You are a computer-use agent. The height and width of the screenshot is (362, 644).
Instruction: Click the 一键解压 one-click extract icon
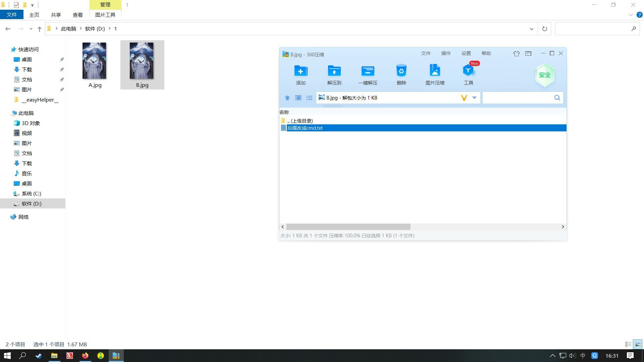click(368, 71)
